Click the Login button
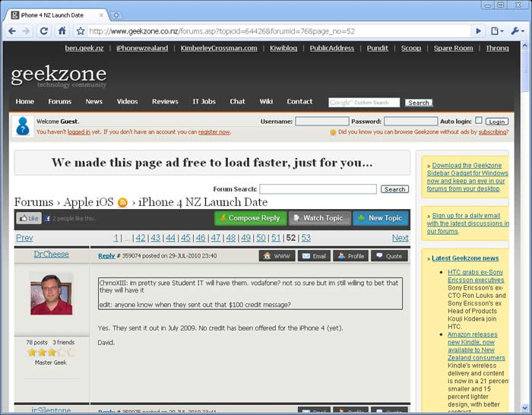 point(497,122)
